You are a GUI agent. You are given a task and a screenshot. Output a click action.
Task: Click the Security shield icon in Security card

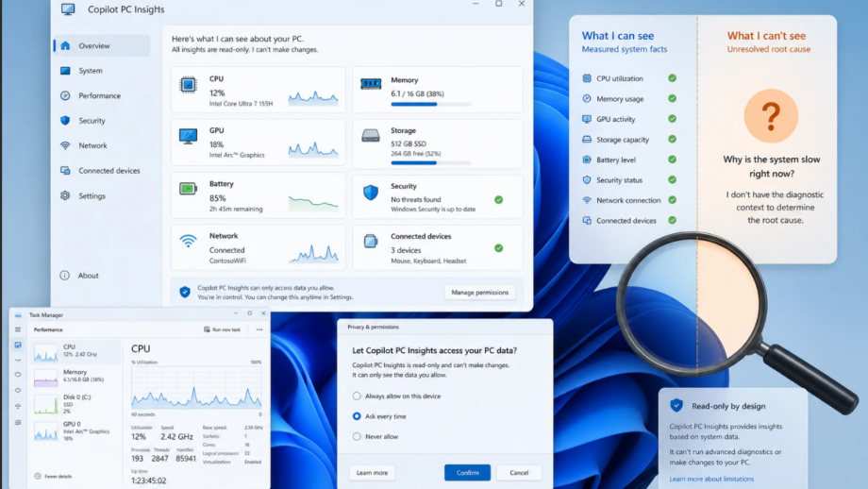(371, 193)
